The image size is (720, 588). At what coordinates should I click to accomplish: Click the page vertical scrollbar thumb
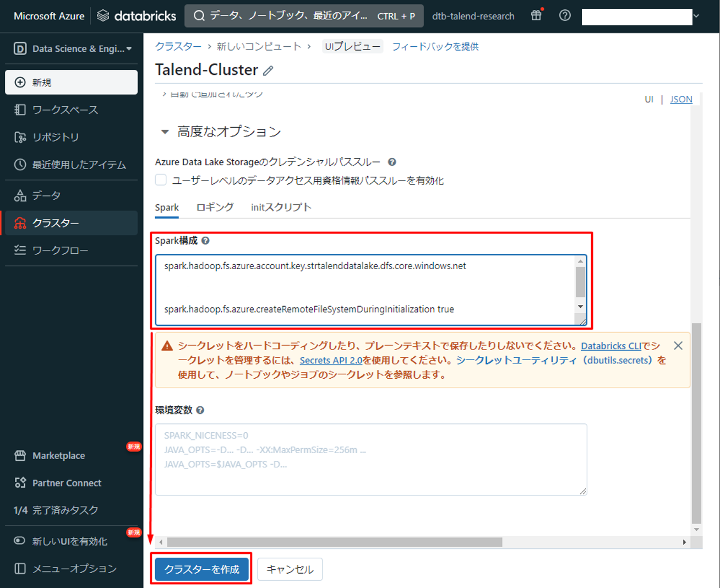coord(696,423)
